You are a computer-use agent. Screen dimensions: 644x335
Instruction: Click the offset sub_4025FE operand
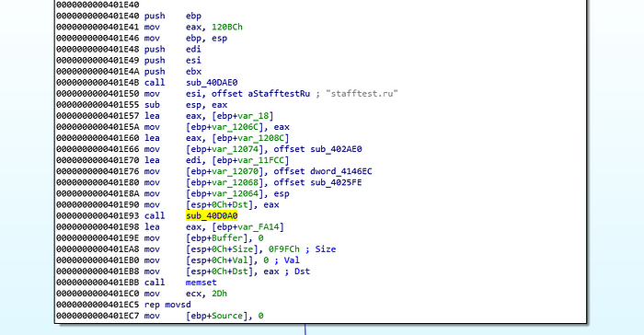[318, 182]
